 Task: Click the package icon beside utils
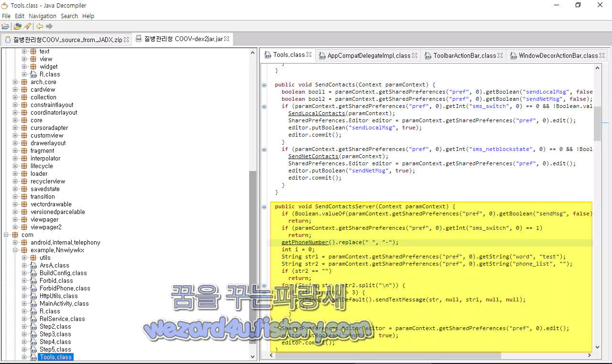(x=33, y=258)
